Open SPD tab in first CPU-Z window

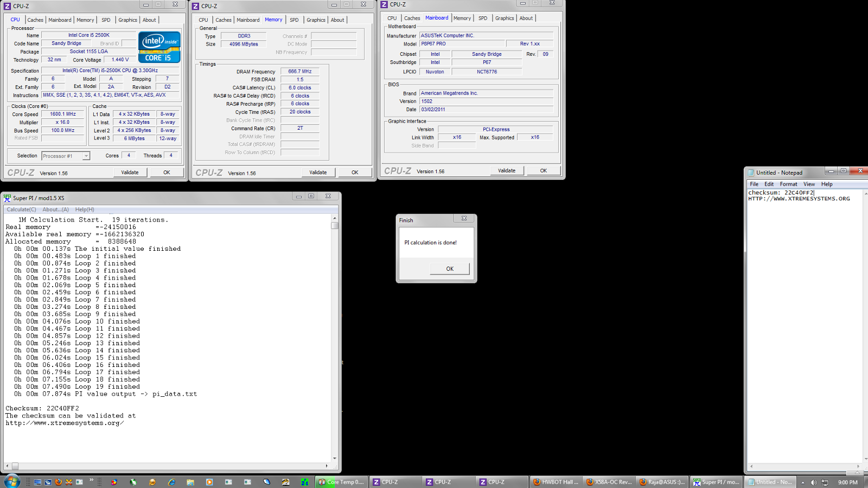pyautogui.click(x=106, y=20)
